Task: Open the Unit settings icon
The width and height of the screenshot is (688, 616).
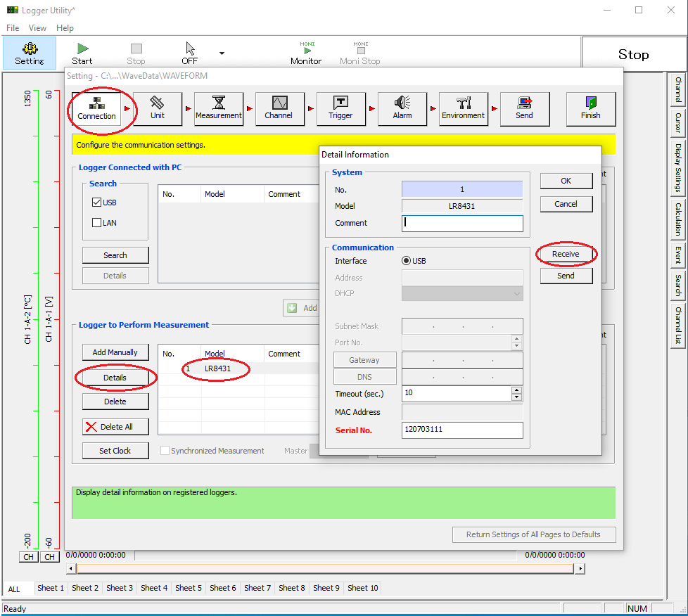Action: [158, 109]
